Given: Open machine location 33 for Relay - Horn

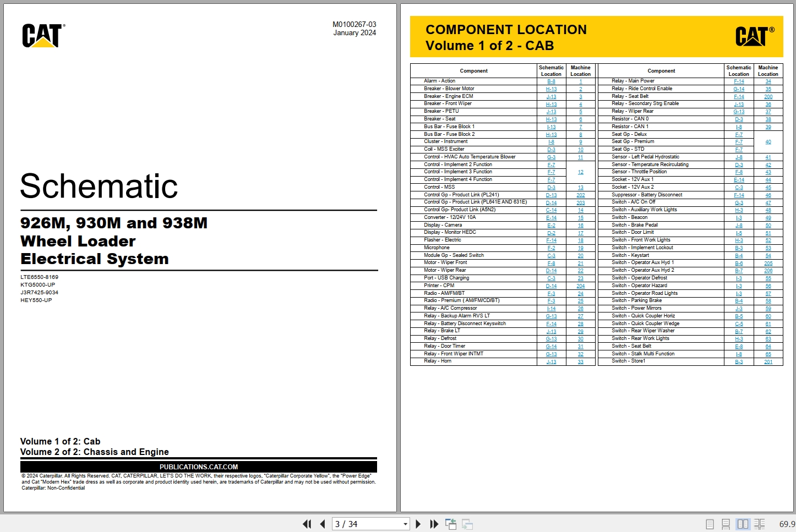Looking at the screenshot, I should click(580, 361).
